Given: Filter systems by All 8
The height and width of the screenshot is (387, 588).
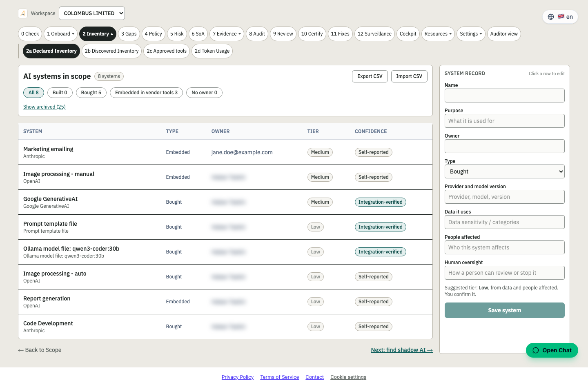Looking at the screenshot, I should click(x=33, y=93).
